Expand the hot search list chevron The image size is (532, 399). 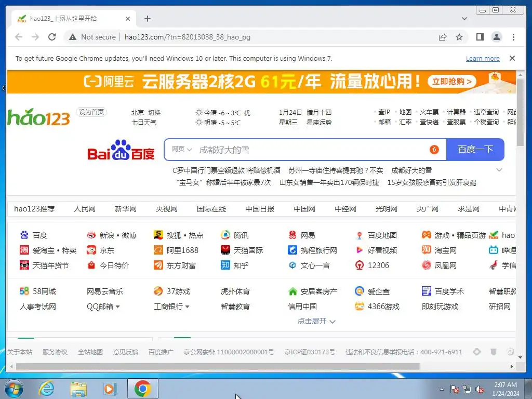(499, 170)
